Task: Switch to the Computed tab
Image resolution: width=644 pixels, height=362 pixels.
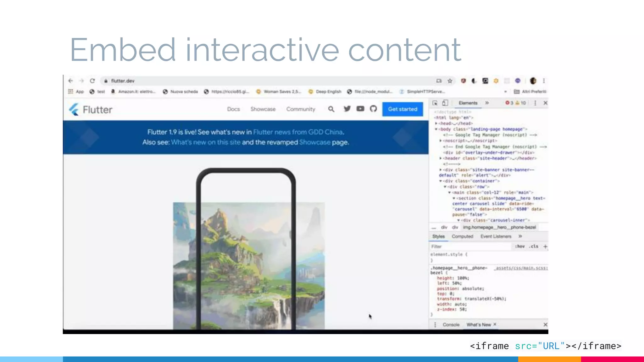Action: 462,236
